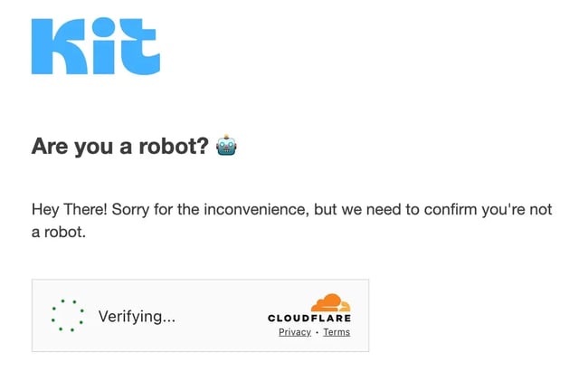Click the letter t in Kit logo
Viewport: 588px width, 391px height.
tap(140, 48)
